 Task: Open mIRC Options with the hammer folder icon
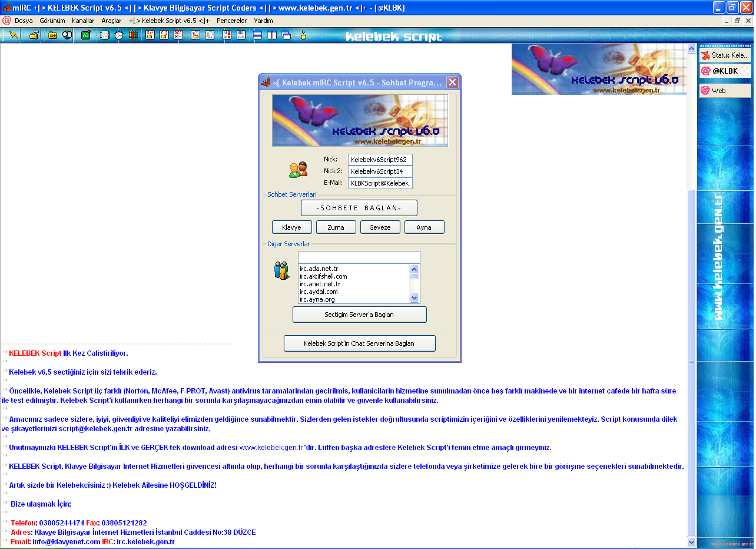point(34,35)
